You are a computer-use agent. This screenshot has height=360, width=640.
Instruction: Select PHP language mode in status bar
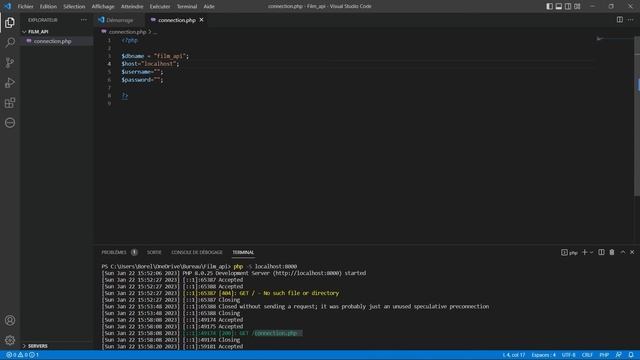[604, 355]
